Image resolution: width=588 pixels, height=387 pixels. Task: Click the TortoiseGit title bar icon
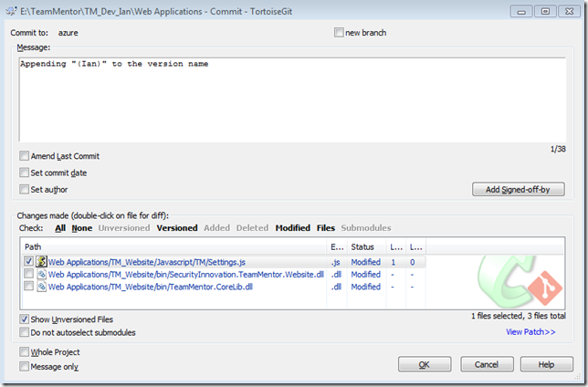[x=11, y=11]
